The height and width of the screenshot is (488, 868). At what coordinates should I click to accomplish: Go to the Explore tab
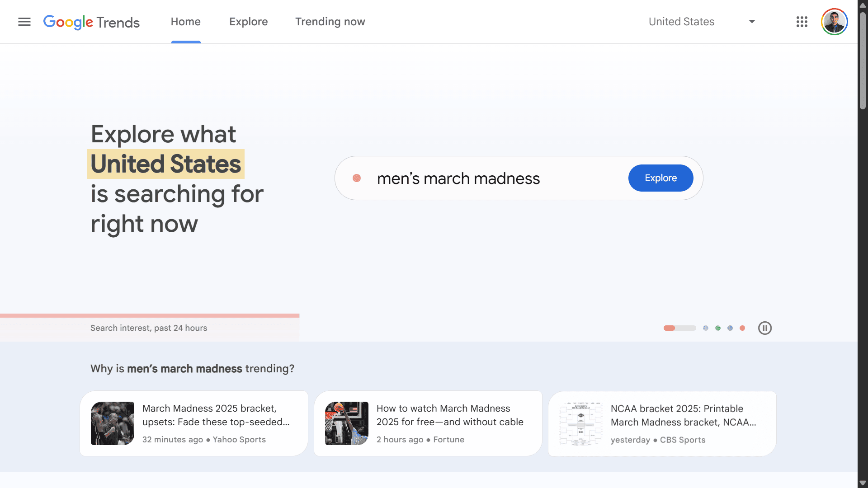[249, 22]
